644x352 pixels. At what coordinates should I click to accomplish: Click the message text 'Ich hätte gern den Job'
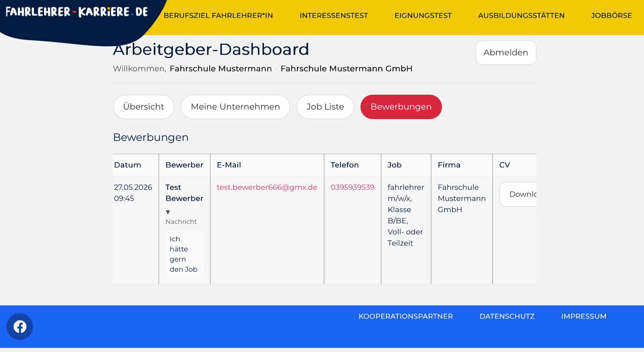pos(184,254)
